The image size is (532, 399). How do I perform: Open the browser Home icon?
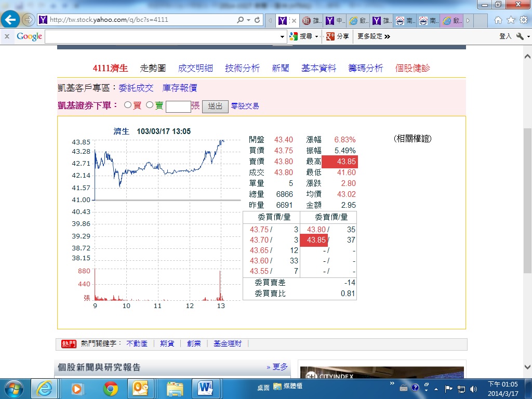tap(498, 20)
